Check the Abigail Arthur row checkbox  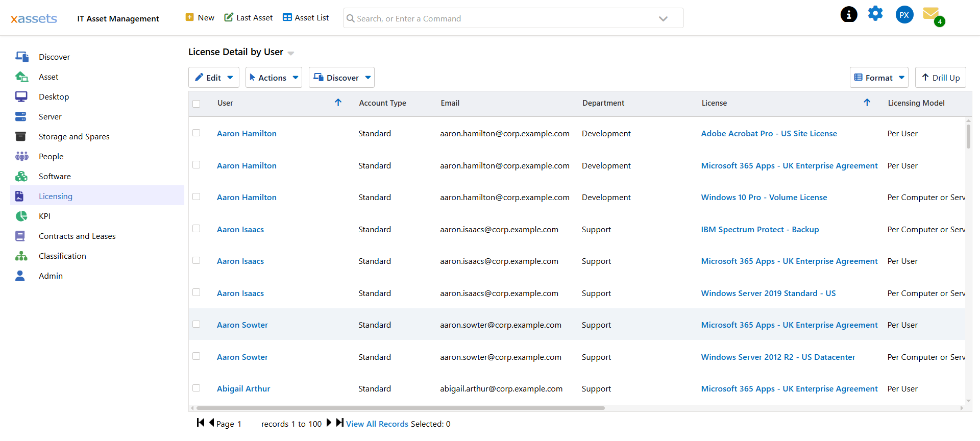pos(197,388)
